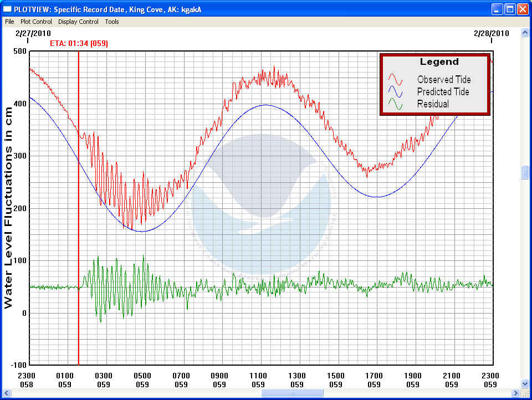Click the red vertical ETA marker line

tap(79, 208)
